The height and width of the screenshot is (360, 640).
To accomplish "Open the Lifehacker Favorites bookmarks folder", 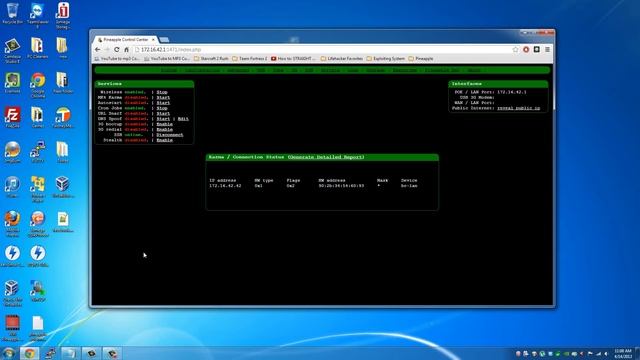I will 342,59.
